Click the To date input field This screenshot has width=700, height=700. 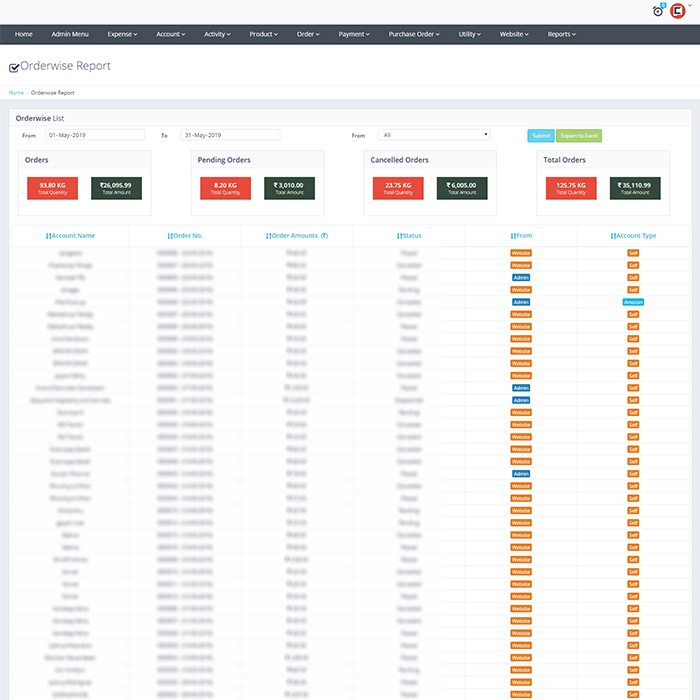230,135
